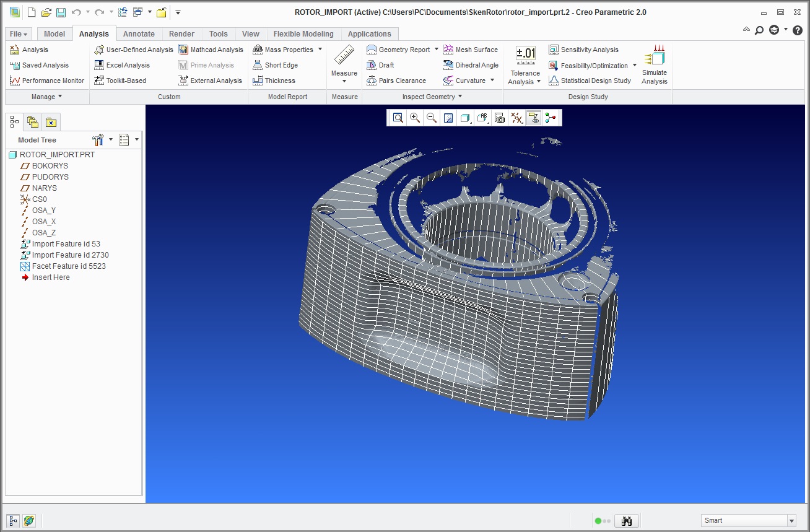Viewport: 810px width, 532px height.
Task: Select Facet Feature id 5523 in Model Tree
Action: [68, 266]
